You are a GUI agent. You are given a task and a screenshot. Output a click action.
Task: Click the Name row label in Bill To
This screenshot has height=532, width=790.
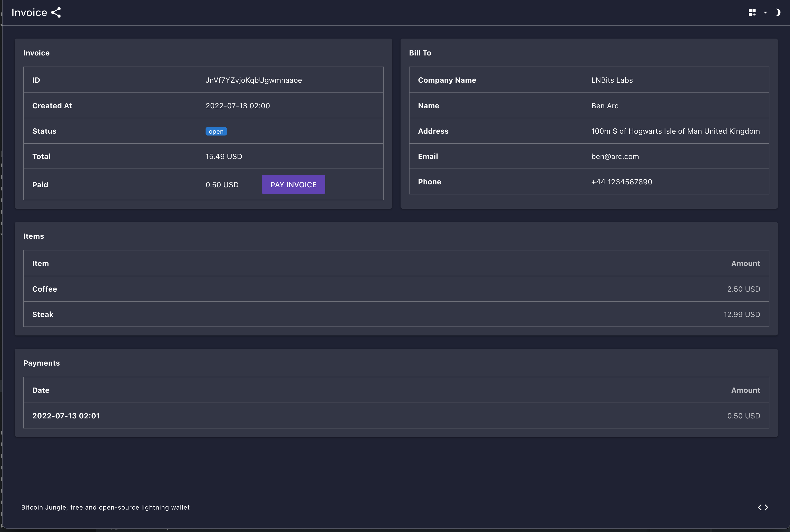(x=428, y=105)
